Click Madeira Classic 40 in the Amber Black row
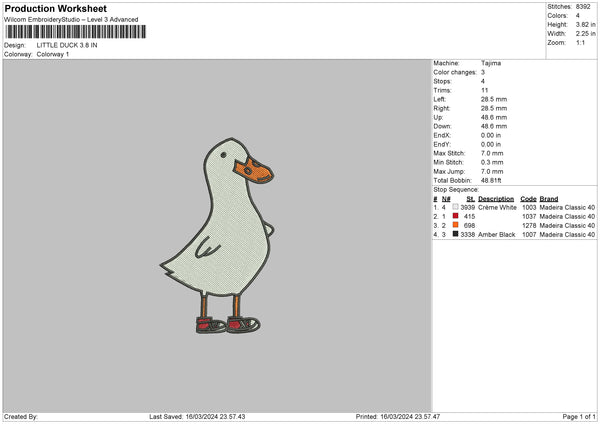The height and width of the screenshot is (424, 600). coord(567,235)
